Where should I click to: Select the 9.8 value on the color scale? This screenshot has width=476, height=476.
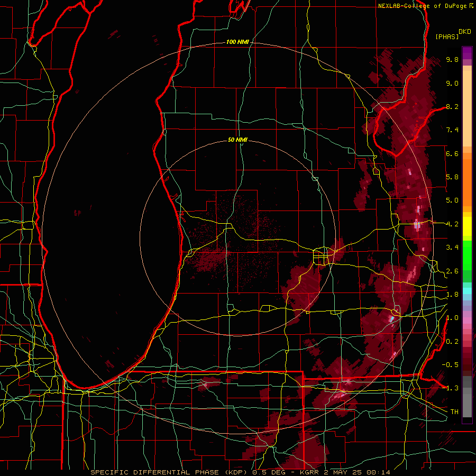tap(452, 59)
